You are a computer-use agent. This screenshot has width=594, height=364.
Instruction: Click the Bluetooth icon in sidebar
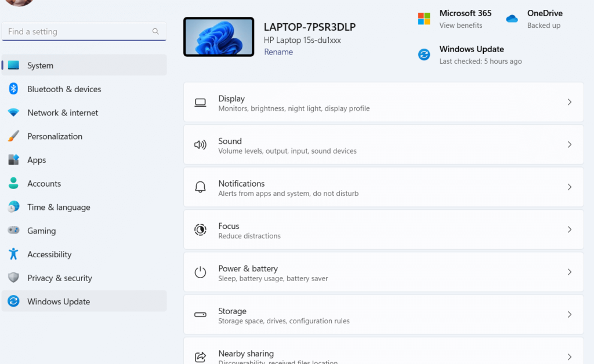[14, 89]
